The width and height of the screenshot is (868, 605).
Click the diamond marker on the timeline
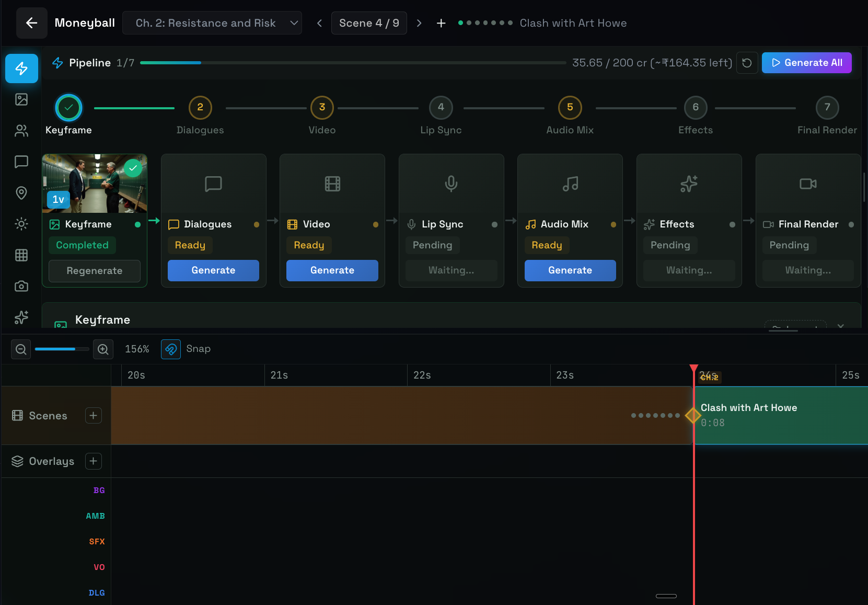tap(693, 416)
